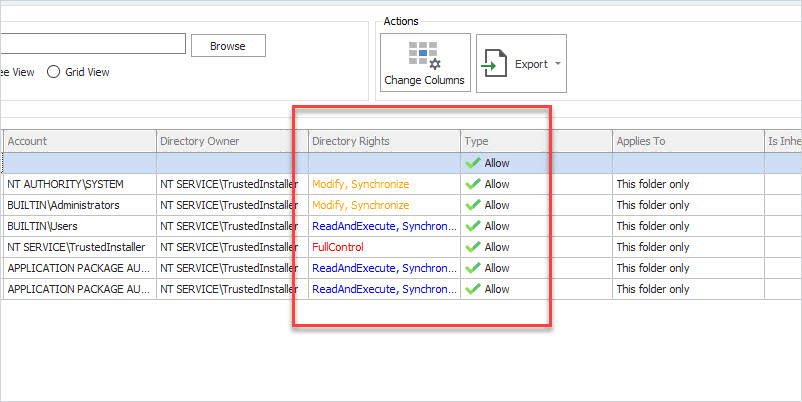Click into the path input field
Viewport: 802px width, 402px height.
93,43
